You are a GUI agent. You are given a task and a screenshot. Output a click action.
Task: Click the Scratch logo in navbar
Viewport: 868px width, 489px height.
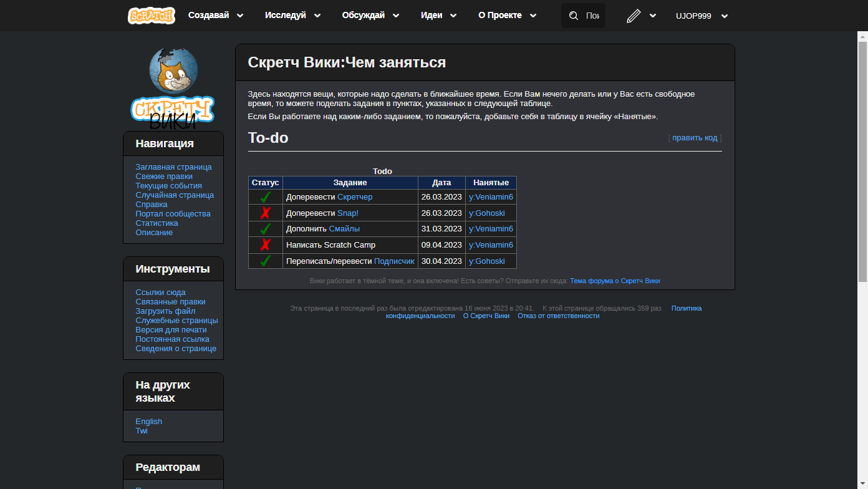pos(152,16)
